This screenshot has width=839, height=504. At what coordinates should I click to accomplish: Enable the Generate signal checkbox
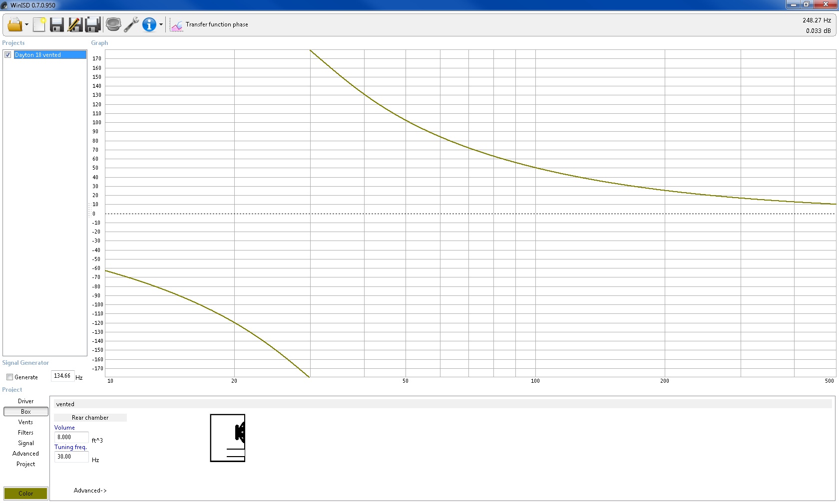click(9, 377)
